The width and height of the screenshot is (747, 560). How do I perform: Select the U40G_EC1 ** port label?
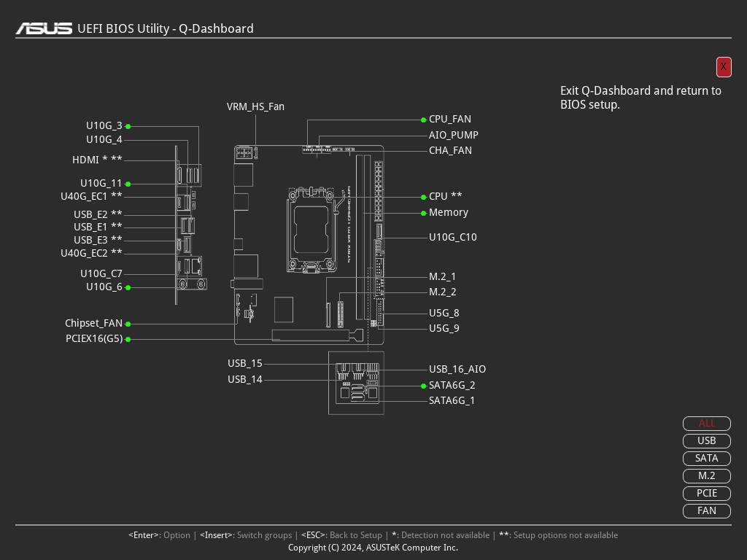(x=91, y=196)
